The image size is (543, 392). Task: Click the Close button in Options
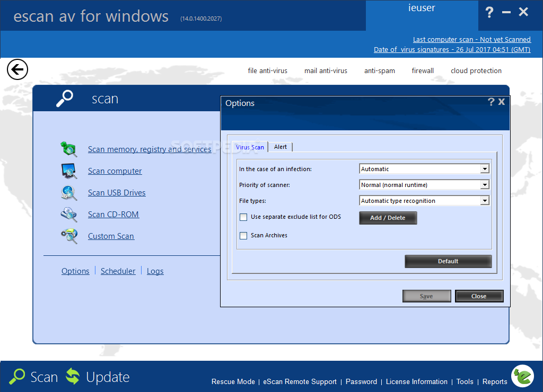pyautogui.click(x=479, y=296)
